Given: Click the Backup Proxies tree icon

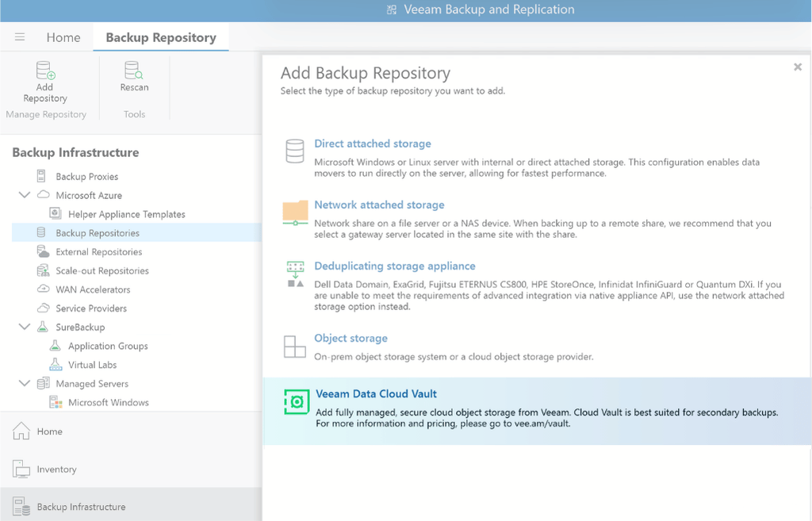Looking at the screenshot, I should (x=41, y=176).
